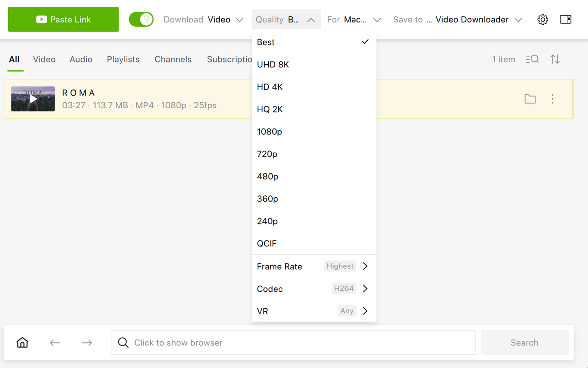Choose 720p quality
Viewport: 588px width, 368px height.
[x=314, y=154]
